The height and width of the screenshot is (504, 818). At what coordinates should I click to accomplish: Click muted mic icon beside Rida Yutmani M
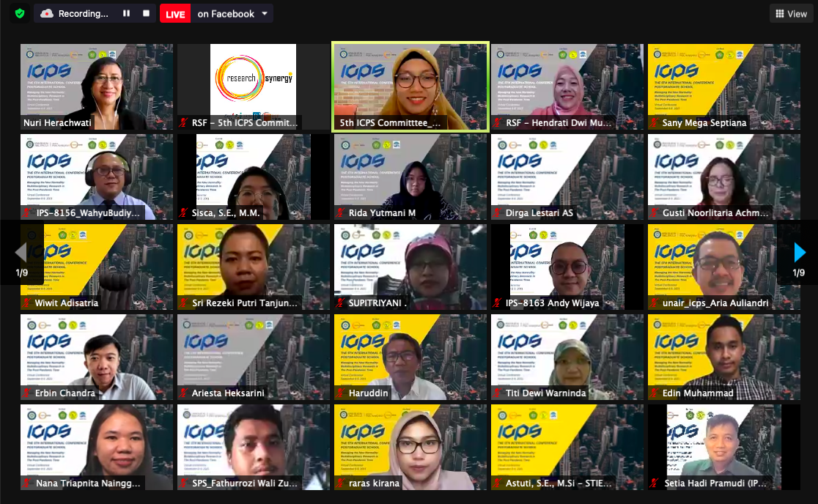341,213
